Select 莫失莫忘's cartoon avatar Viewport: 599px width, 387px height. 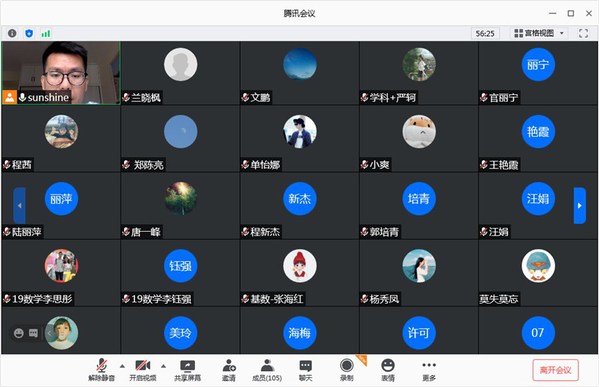[x=538, y=266]
